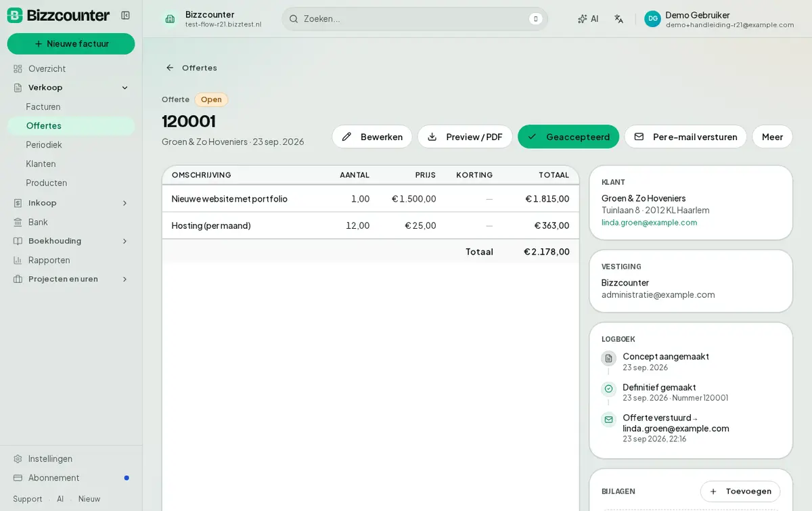812x511 pixels.
Task: Click the linda.groen@example.com link in Klant card
Action: click(649, 223)
